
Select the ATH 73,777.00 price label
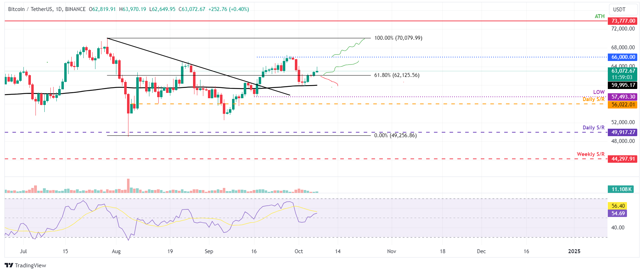click(x=623, y=21)
